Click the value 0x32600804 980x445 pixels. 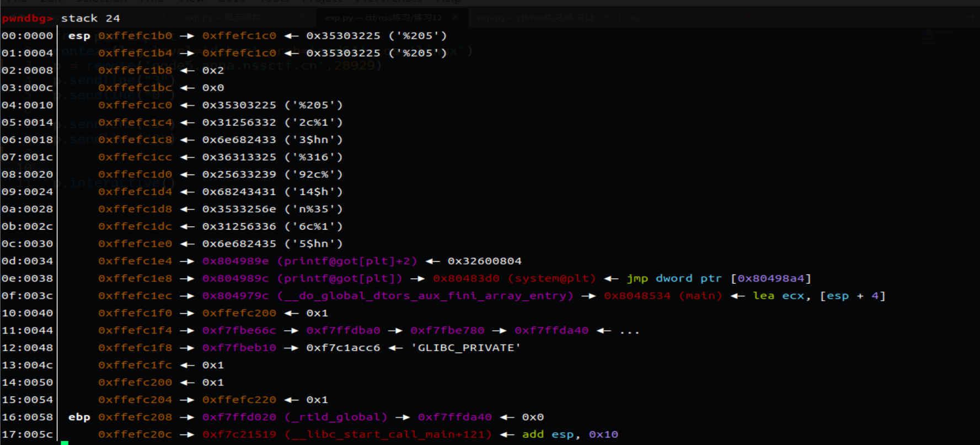(x=484, y=261)
